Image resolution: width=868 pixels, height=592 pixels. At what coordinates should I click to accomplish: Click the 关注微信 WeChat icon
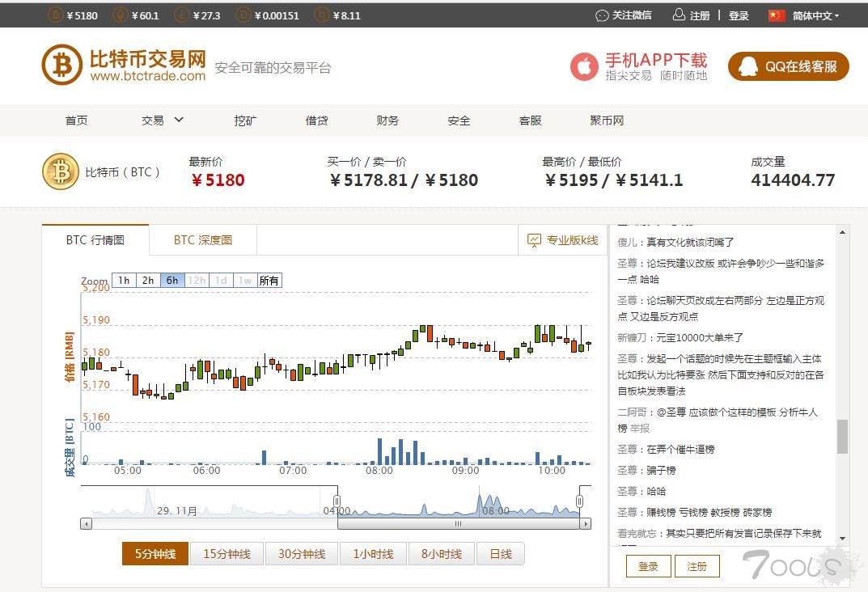602,15
